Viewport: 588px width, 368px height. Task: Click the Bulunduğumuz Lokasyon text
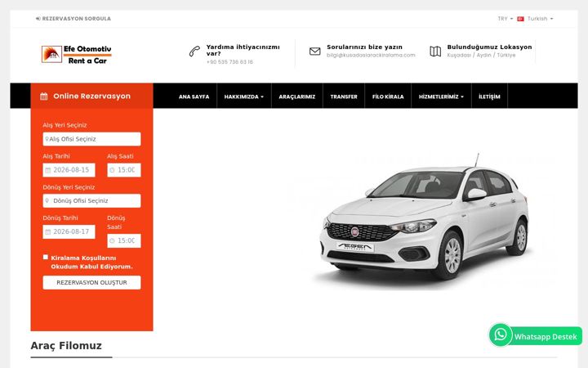[x=489, y=47]
